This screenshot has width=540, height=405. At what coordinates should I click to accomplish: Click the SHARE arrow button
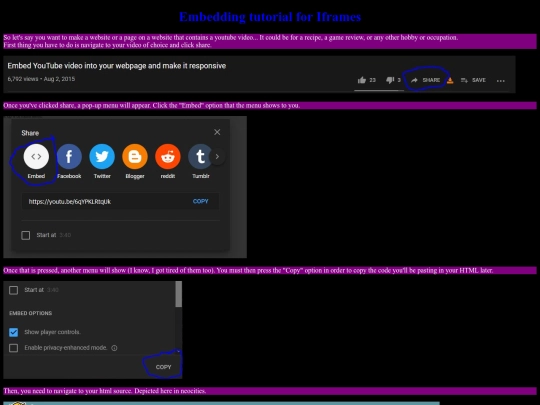tap(426, 80)
